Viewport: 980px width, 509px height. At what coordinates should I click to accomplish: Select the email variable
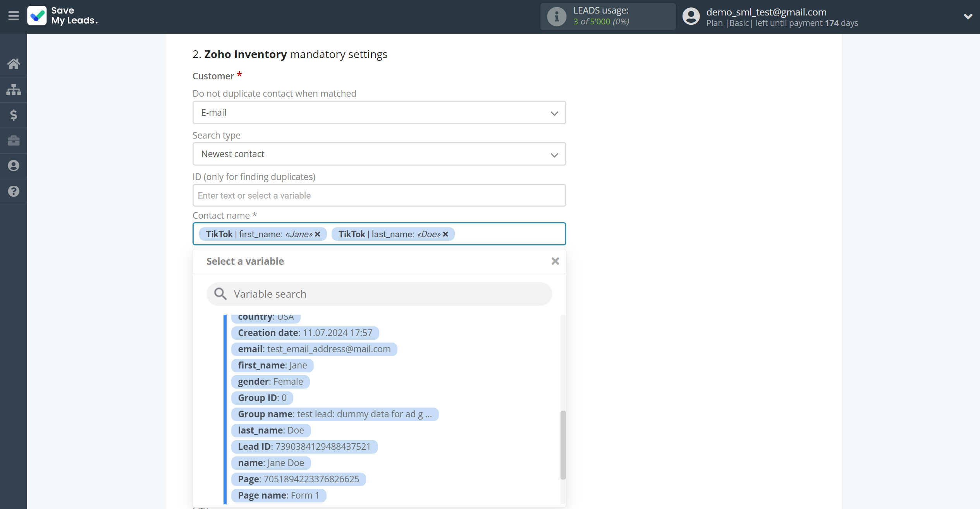(314, 349)
